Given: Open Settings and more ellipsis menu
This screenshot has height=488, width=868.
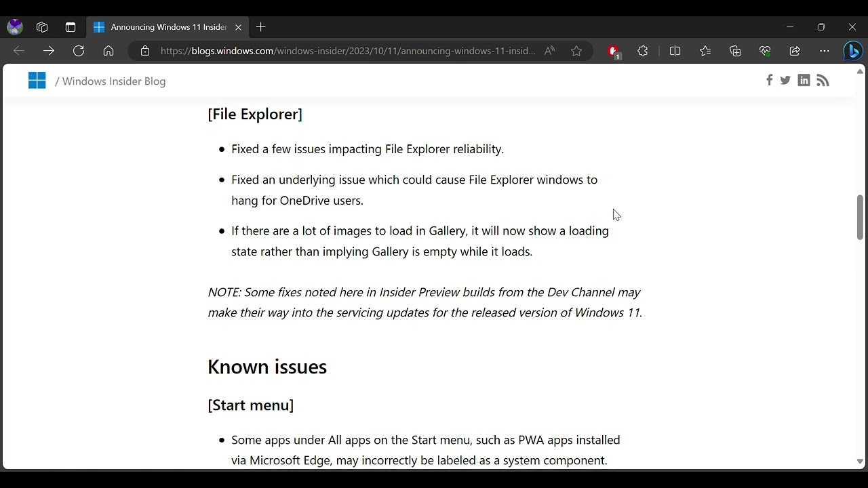Looking at the screenshot, I should pyautogui.click(x=825, y=51).
